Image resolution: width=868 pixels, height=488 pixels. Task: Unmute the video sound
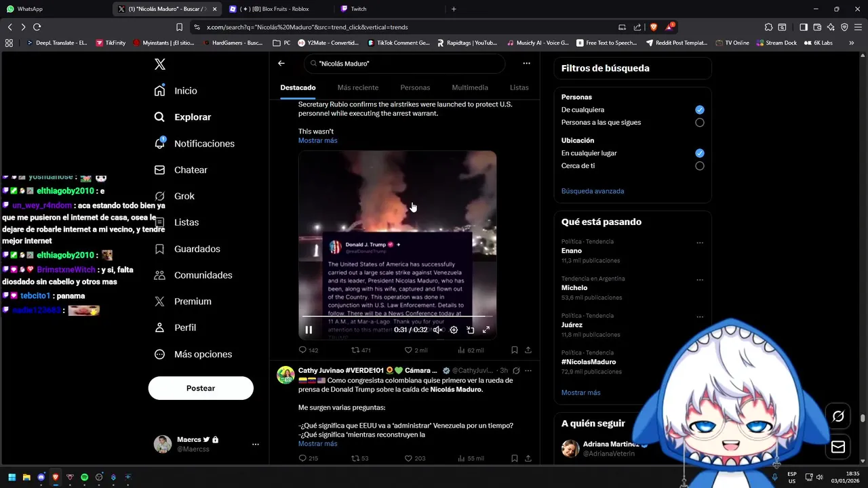(x=438, y=330)
